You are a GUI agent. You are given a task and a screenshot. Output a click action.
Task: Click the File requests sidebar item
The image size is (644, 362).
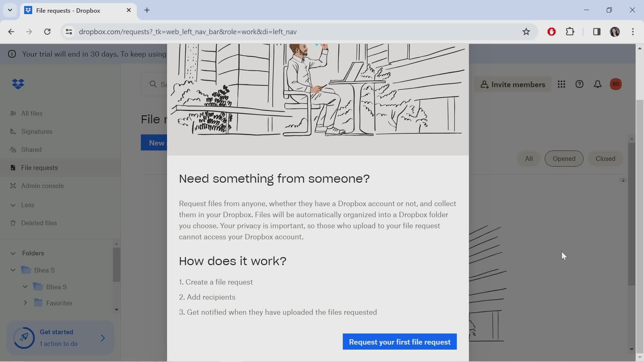[39, 168]
